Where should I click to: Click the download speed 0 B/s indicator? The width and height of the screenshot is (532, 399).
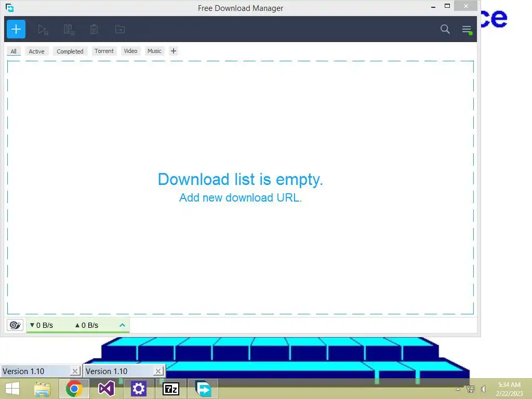(x=42, y=325)
